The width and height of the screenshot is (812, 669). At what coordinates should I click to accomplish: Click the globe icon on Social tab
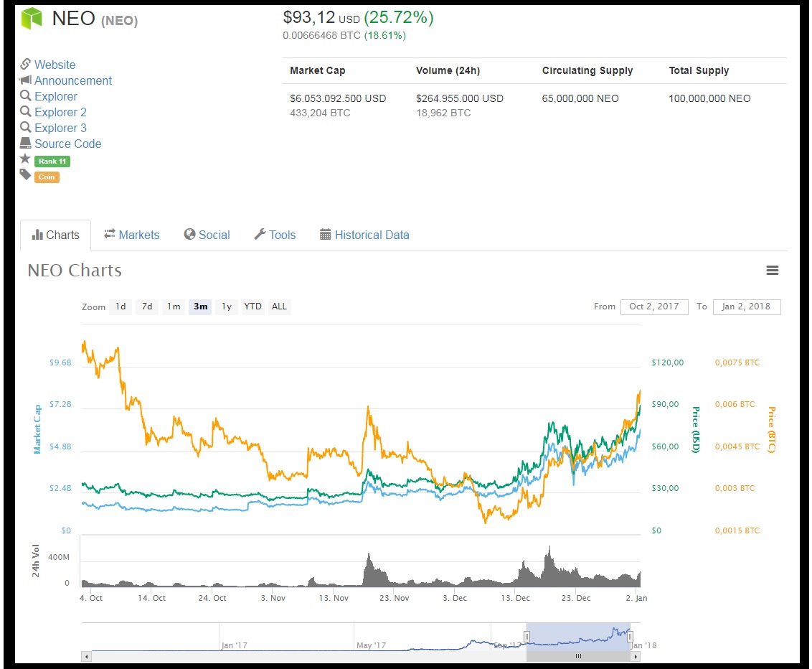click(x=189, y=234)
